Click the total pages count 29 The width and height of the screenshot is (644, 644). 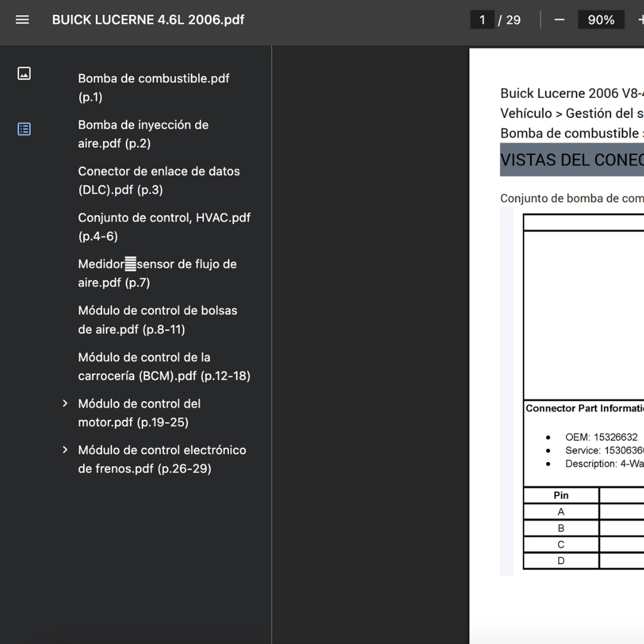click(x=513, y=20)
